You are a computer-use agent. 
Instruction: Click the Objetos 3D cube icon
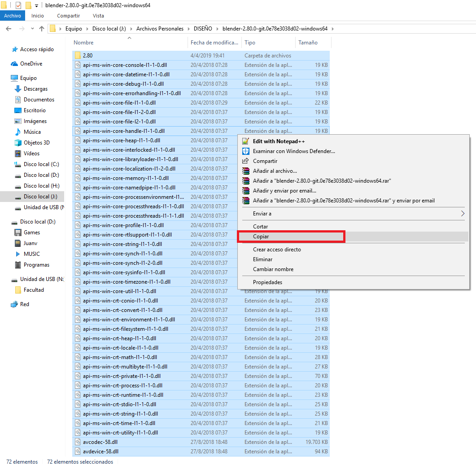18,143
